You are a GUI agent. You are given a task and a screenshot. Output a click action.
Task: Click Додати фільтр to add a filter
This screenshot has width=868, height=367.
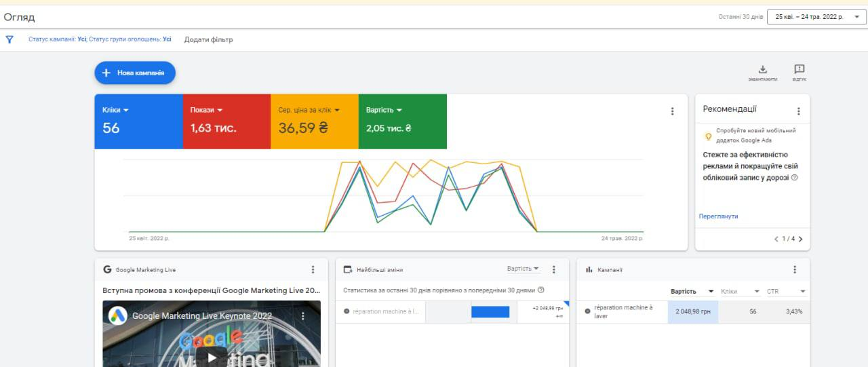209,39
